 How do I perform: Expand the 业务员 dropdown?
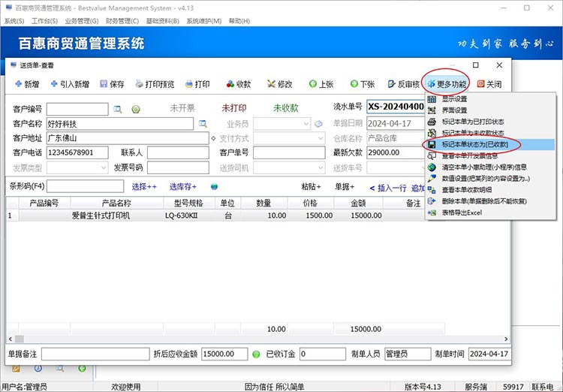coord(306,124)
